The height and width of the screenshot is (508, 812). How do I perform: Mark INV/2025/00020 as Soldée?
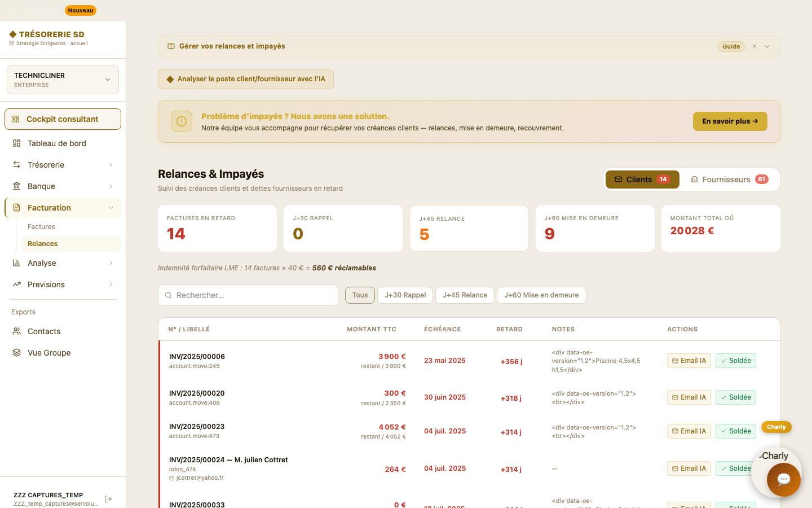click(736, 397)
